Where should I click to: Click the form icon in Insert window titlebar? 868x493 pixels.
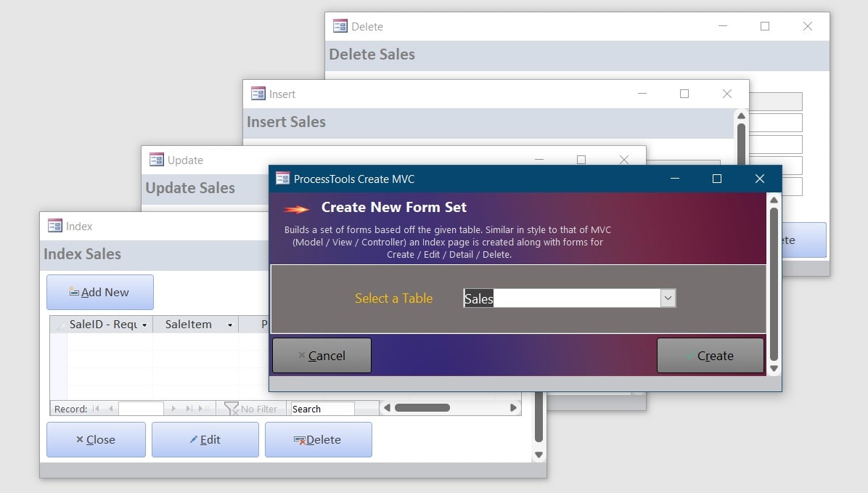258,94
